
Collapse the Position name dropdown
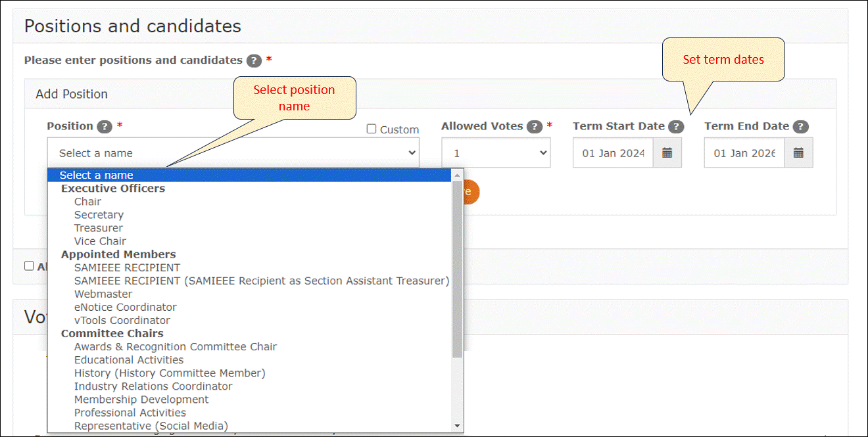pyautogui.click(x=233, y=152)
